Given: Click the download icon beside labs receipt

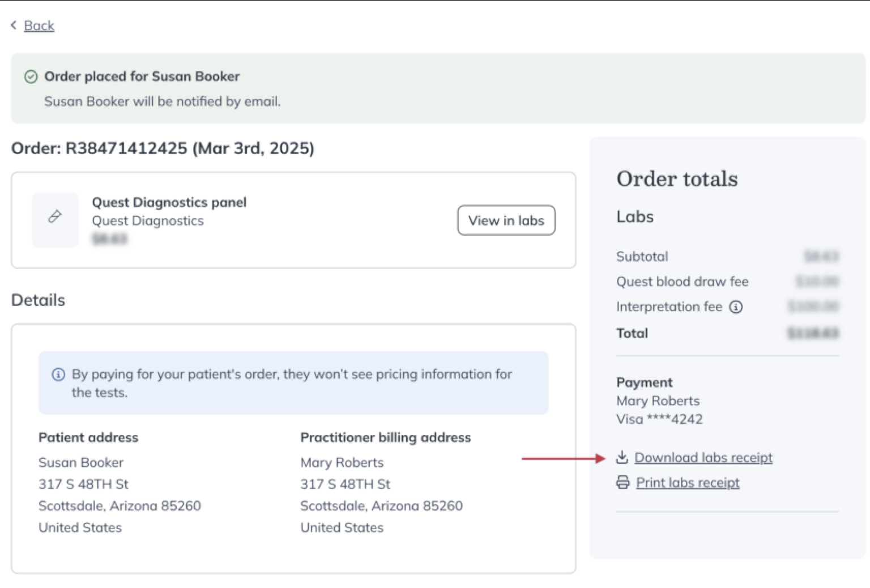Looking at the screenshot, I should tap(623, 457).
